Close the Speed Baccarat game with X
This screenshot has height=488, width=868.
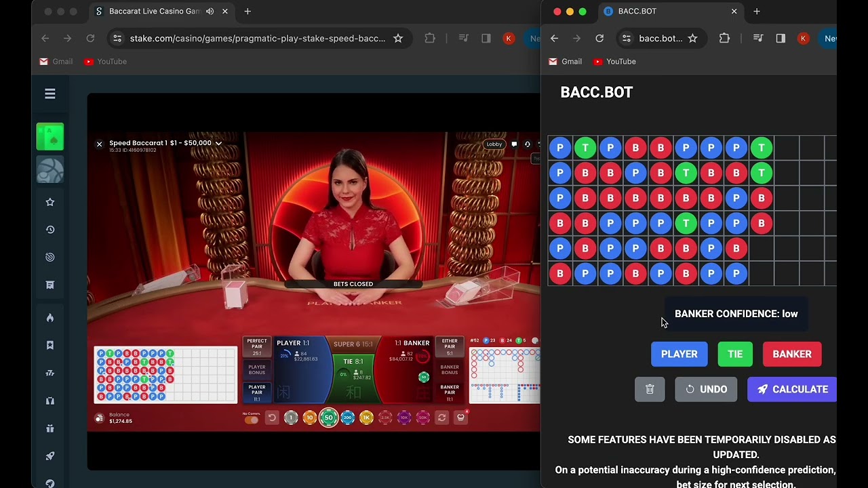[99, 144]
